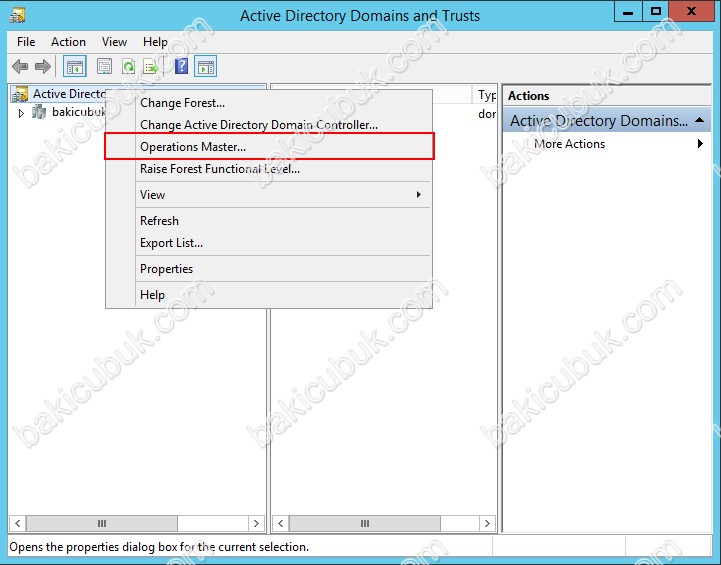721x565 pixels.
Task: Choose Change Forest... from the context menu
Action: click(x=269, y=103)
